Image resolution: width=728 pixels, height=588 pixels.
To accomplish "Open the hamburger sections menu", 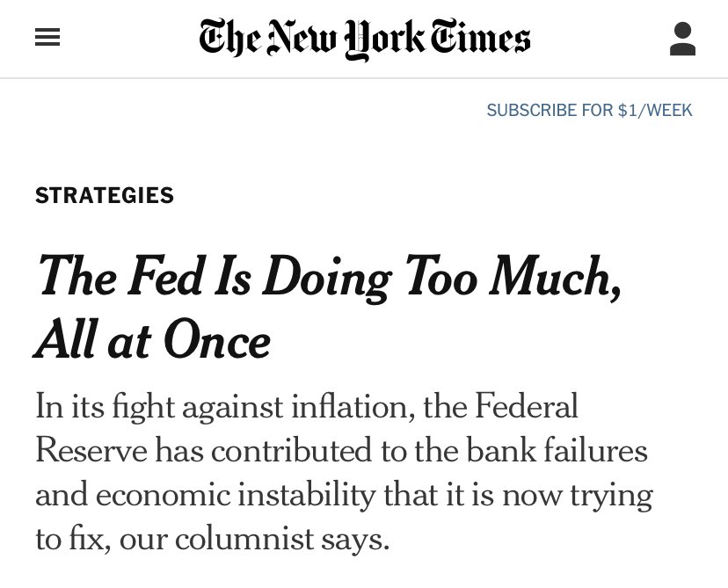I will [x=47, y=38].
